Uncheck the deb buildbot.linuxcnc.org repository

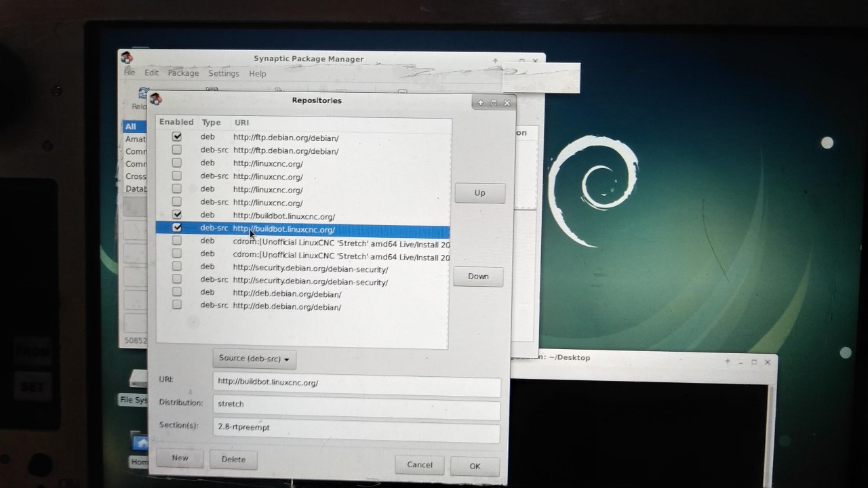point(177,215)
